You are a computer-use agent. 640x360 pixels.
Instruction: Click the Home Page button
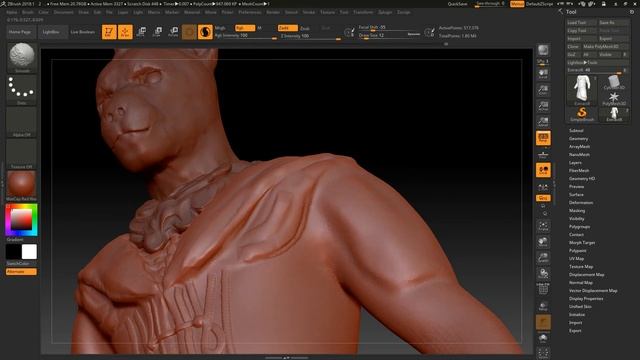[20, 32]
